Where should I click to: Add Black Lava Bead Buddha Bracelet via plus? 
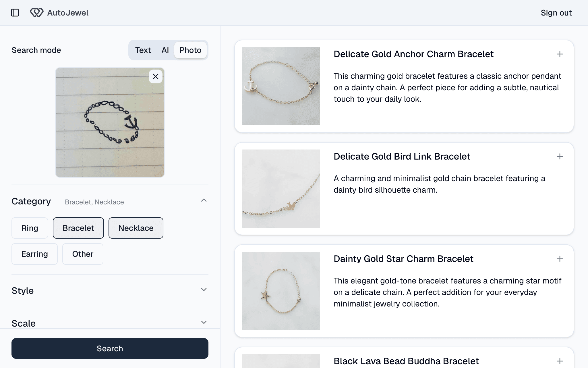pyautogui.click(x=560, y=361)
